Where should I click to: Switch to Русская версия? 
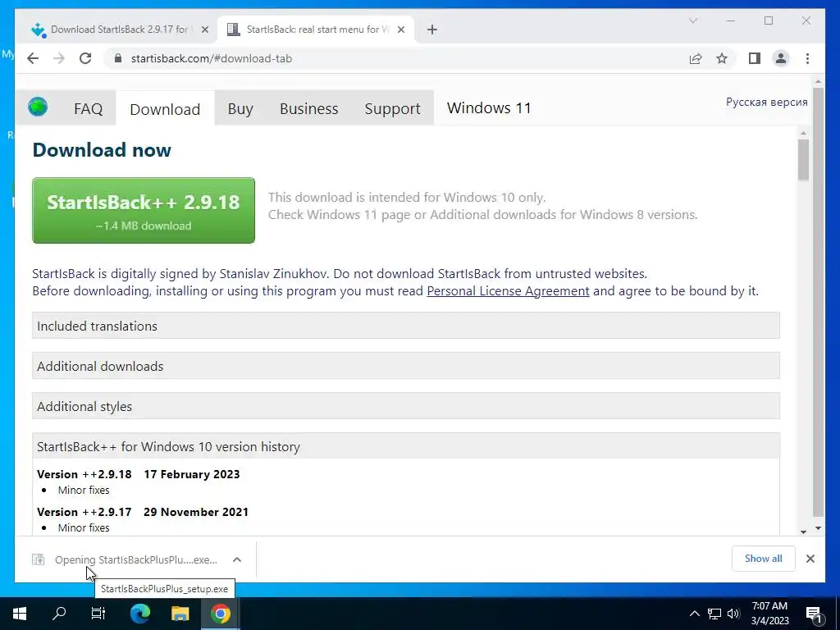pyautogui.click(x=767, y=102)
